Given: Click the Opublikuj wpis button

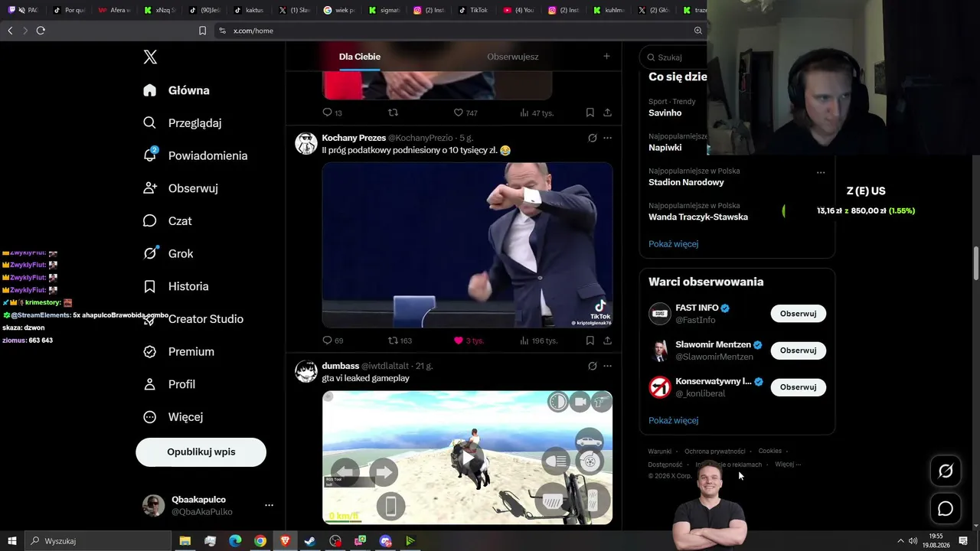Looking at the screenshot, I should pyautogui.click(x=201, y=452).
